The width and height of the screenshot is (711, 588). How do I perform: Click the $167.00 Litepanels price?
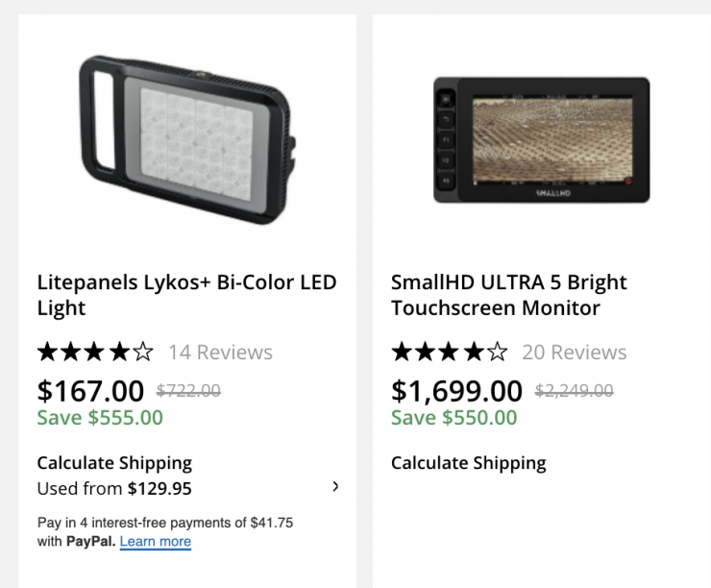click(90, 391)
